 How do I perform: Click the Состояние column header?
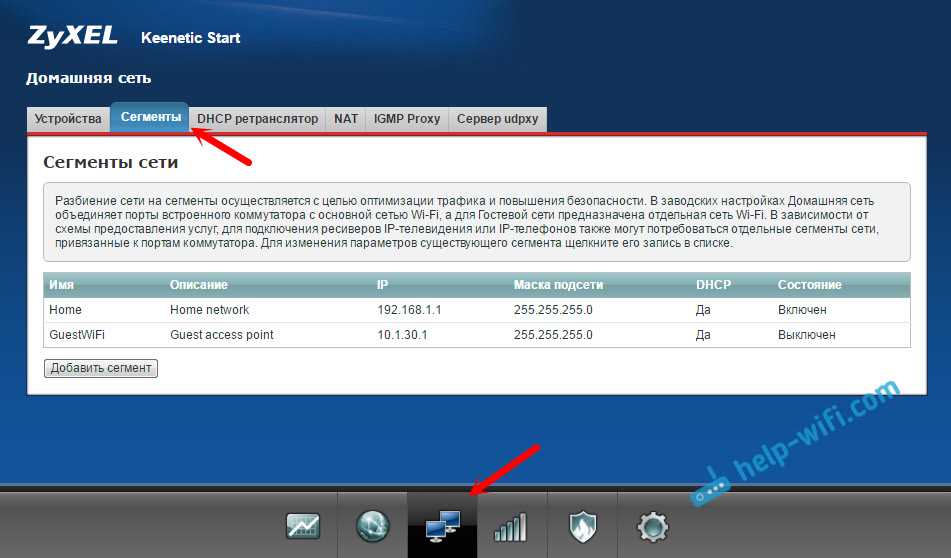pos(810,285)
